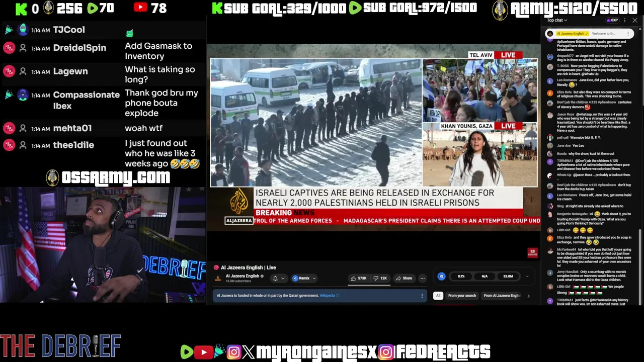The height and width of the screenshot is (362, 644).
Task: Close the live chat panel
Action: point(635,20)
